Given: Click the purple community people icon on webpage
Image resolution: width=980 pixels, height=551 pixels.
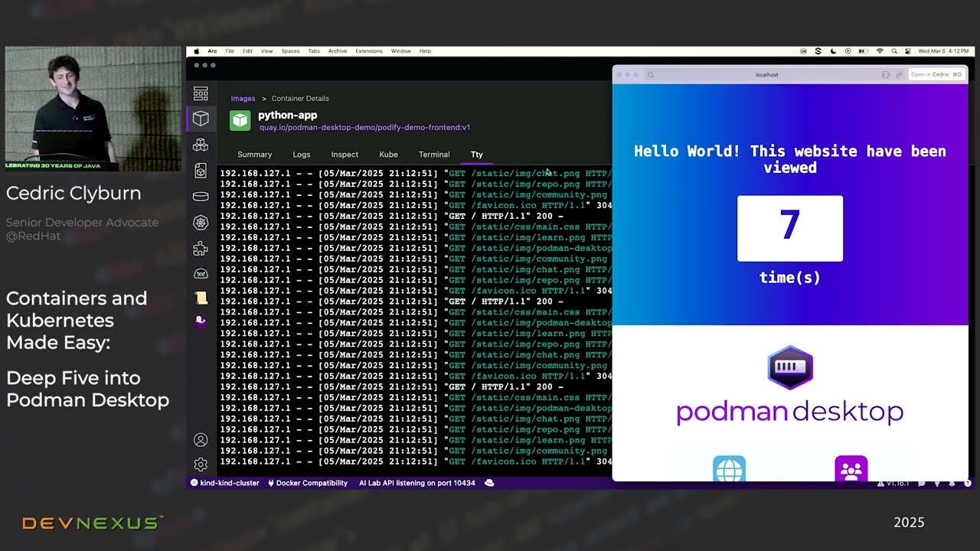Looking at the screenshot, I should (851, 470).
